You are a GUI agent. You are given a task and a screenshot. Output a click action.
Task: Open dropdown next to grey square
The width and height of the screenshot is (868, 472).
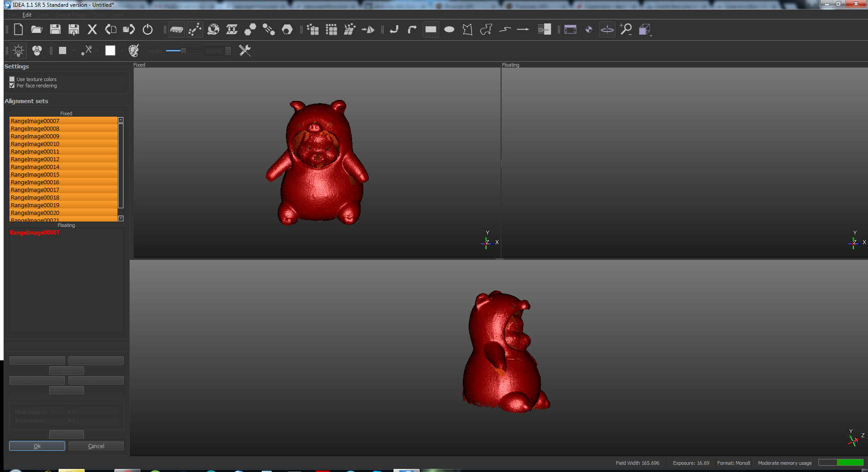[x=73, y=51]
